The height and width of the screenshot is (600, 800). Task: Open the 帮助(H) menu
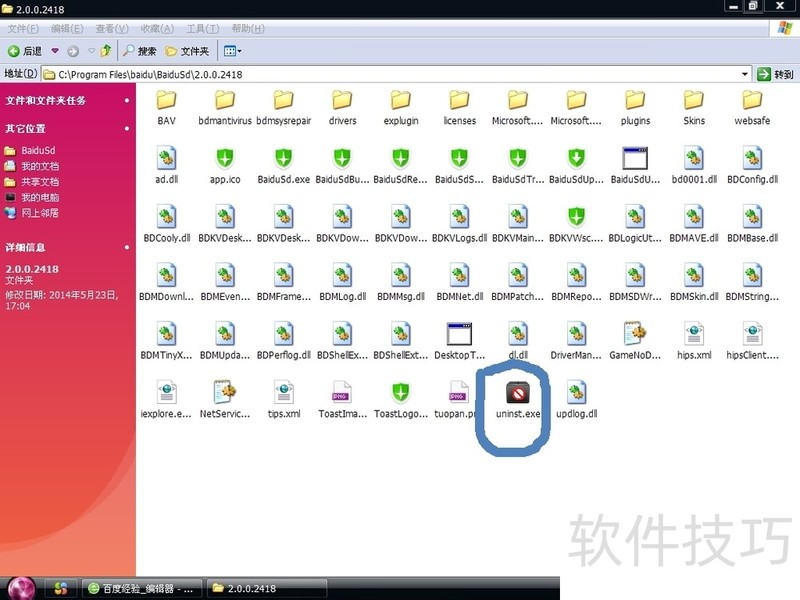pyautogui.click(x=248, y=29)
